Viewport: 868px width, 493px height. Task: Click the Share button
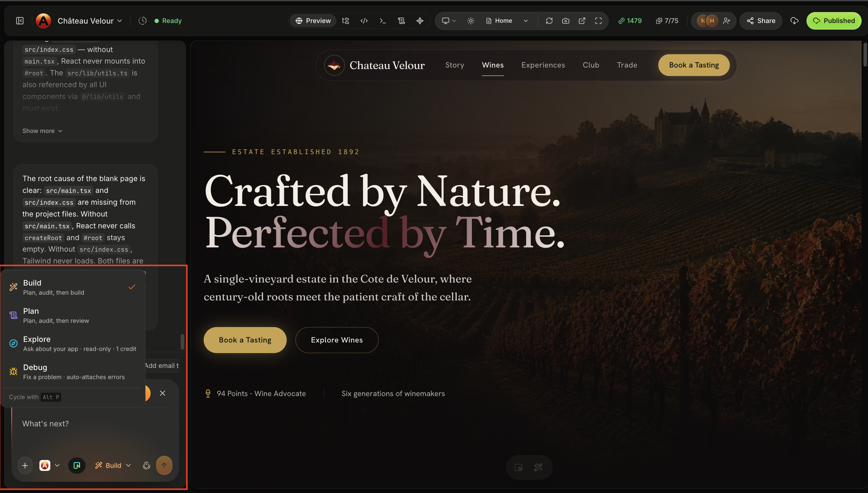(x=761, y=21)
